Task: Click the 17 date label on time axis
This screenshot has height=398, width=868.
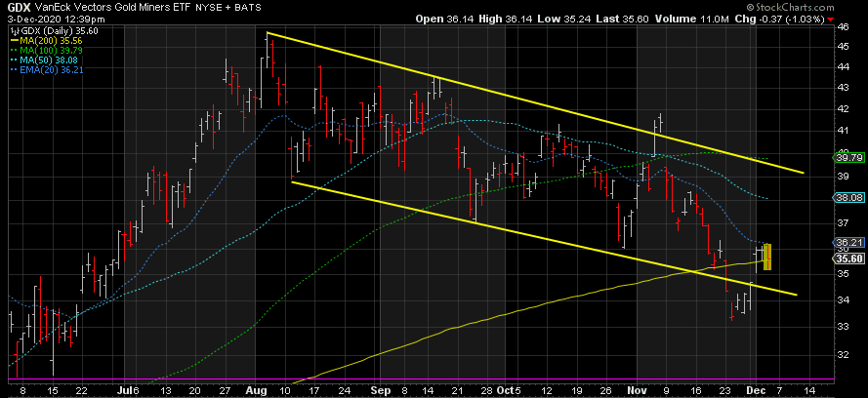Action: coord(316,390)
